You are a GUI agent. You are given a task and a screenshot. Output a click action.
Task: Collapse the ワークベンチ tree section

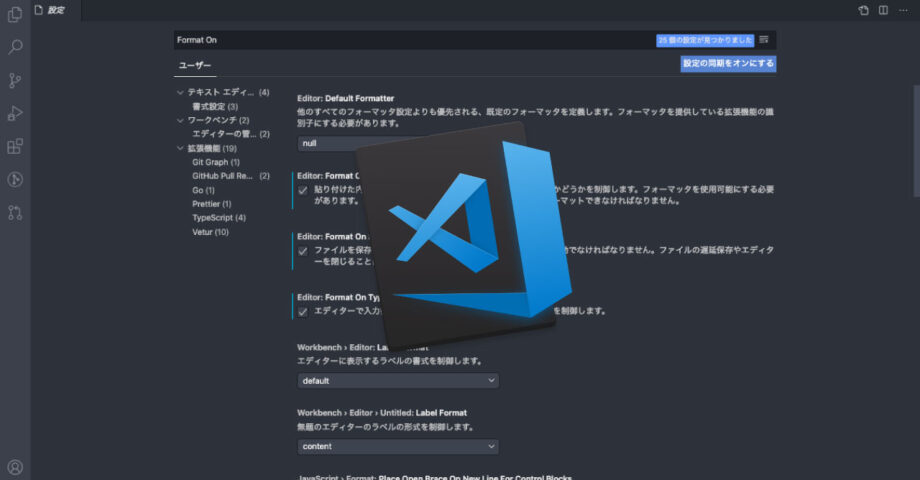coord(180,120)
